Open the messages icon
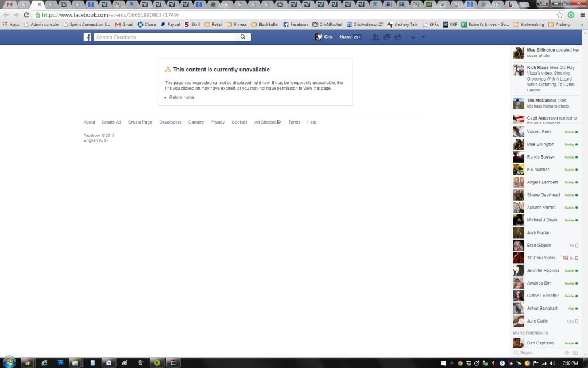 pos(386,37)
